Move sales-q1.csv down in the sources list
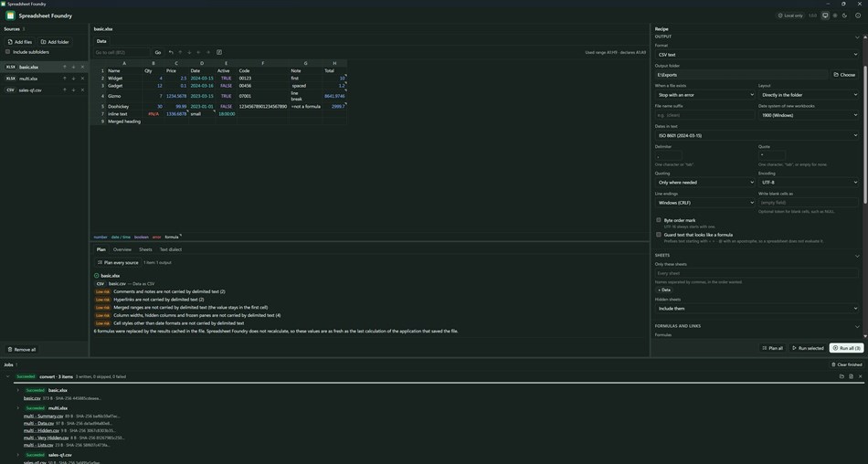The image size is (868, 464). (x=73, y=90)
